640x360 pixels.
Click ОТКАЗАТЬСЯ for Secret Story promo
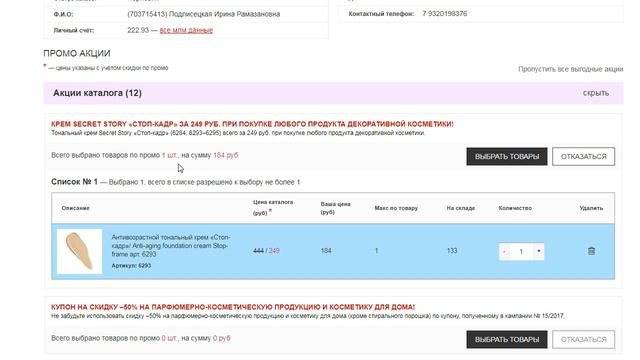[x=583, y=156]
